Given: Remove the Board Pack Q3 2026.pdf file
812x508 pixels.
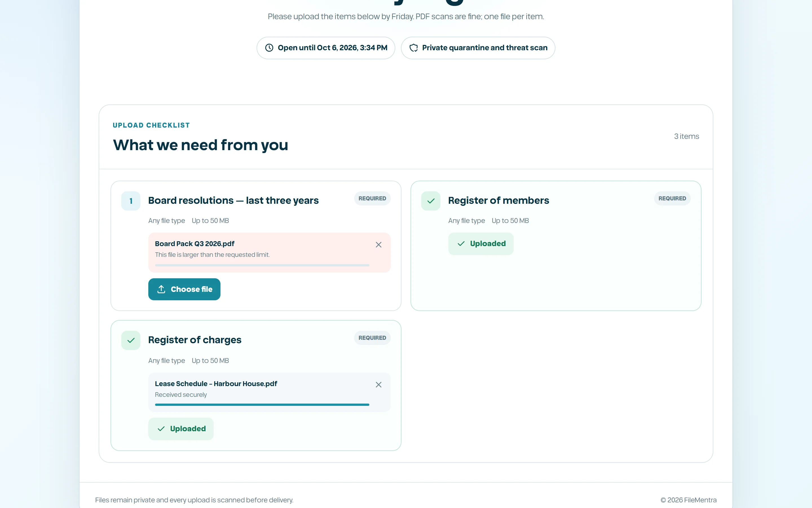Looking at the screenshot, I should (x=378, y=245).
